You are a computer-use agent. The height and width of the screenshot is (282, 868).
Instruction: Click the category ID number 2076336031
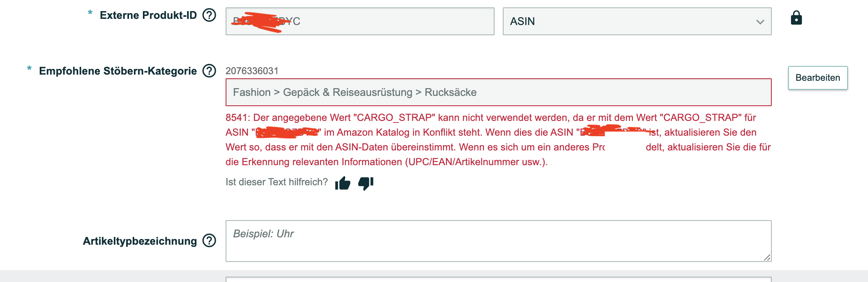pyautogui.click(x=252, y=71)
